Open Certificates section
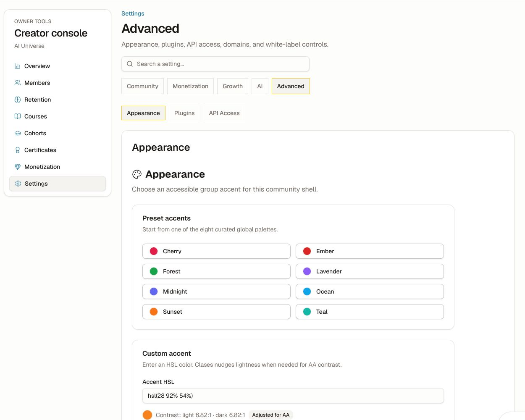The width and height of the screenshot is (525, 420). 58,150
